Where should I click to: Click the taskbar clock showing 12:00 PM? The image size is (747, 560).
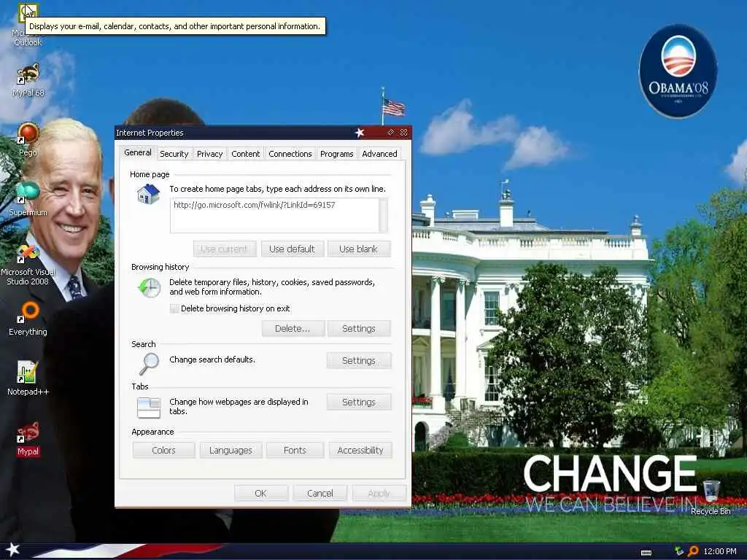[x=719, y=551]
